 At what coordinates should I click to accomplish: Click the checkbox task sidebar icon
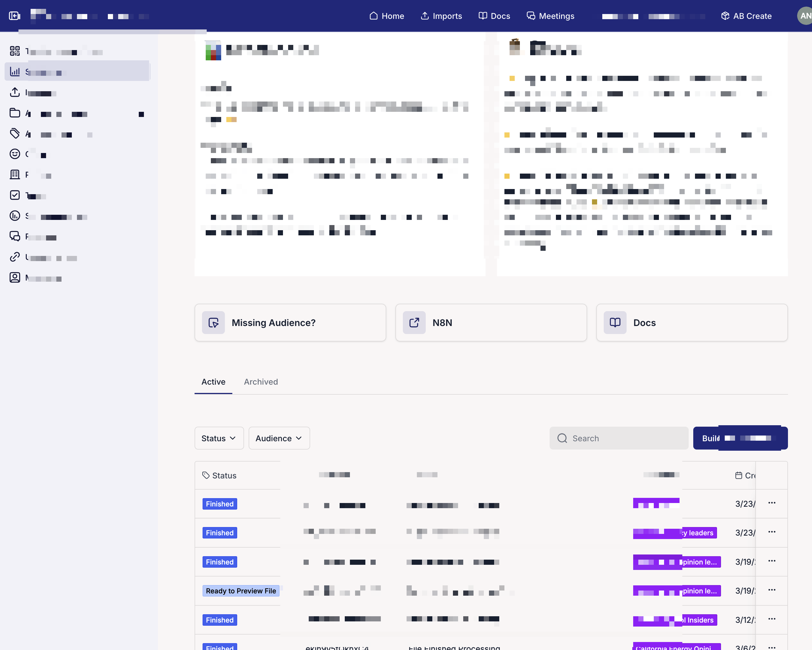click(15, 195)
